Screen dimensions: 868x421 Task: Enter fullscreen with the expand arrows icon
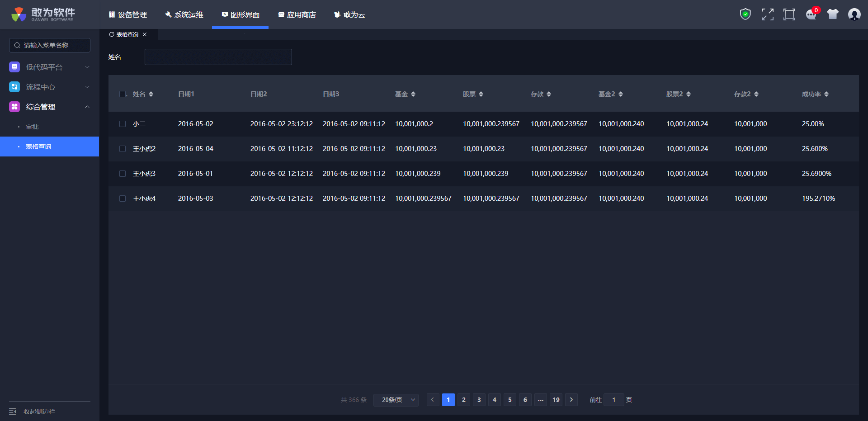tap(767, 14)
